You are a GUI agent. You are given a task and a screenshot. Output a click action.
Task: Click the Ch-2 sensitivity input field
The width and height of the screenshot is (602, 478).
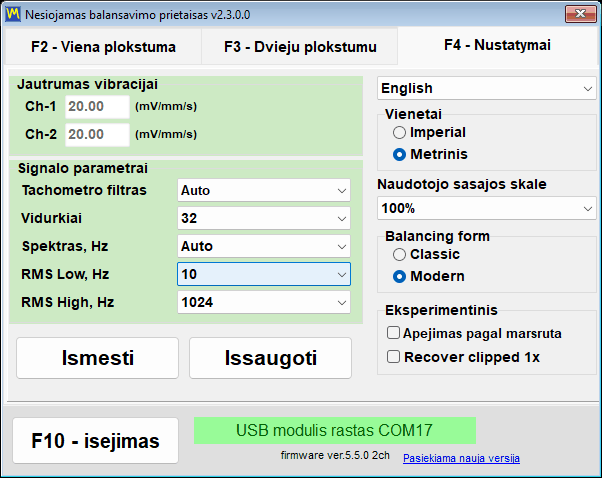98,134
